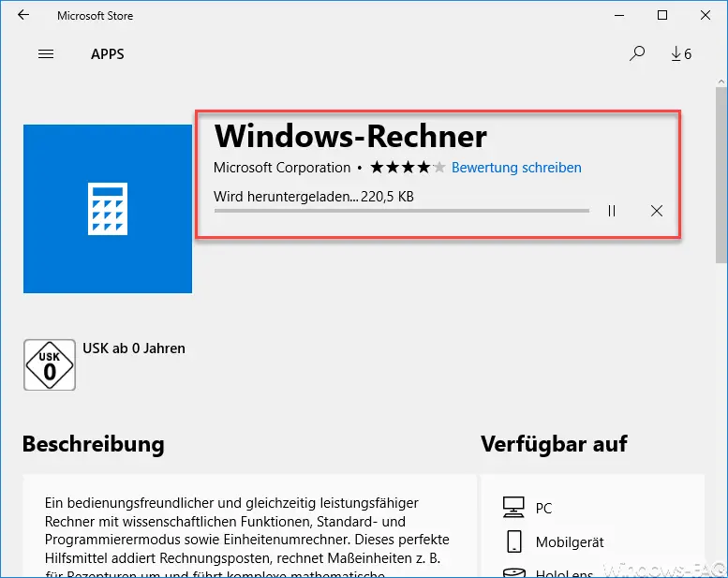Image resolution: width=728 pixels, height=578 pixels.
Task: Click the app description paragraph
Action: click(x=247, y=539)
